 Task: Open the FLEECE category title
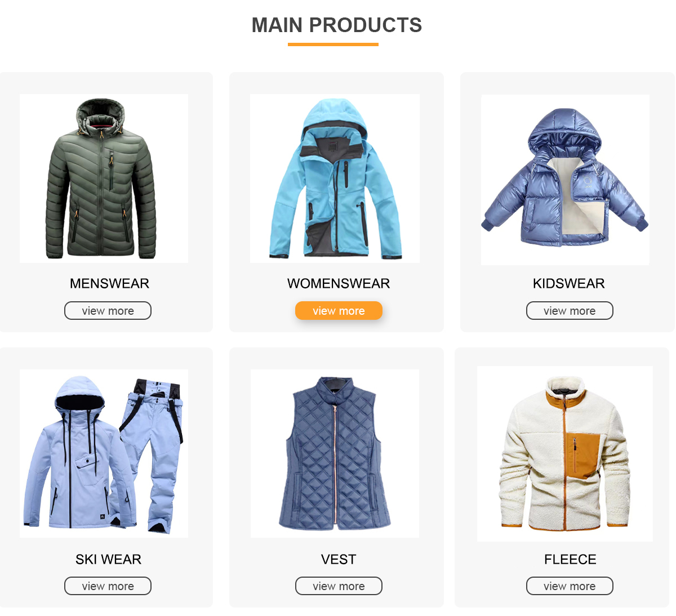click(570, 559)
